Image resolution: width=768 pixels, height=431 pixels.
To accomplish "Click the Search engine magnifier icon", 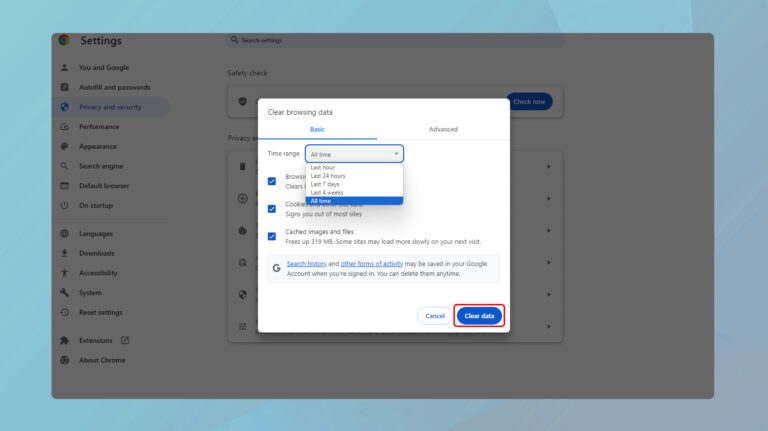I will click(64, 166).
